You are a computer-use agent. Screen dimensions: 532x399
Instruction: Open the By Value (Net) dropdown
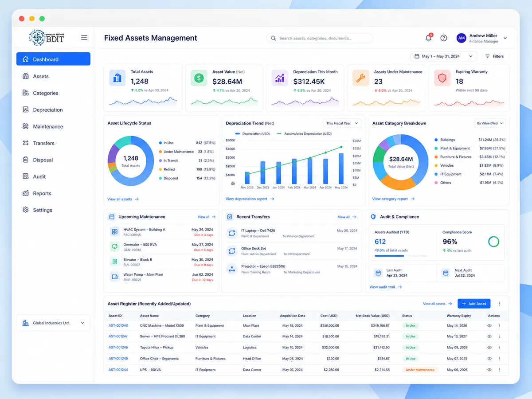click(x=490, y=123)
